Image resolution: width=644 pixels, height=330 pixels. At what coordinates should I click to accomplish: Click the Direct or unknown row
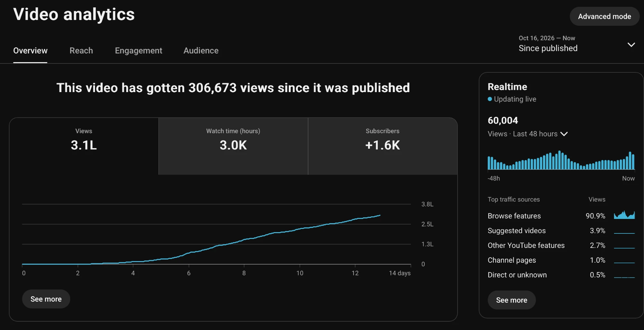coord(561,275)
